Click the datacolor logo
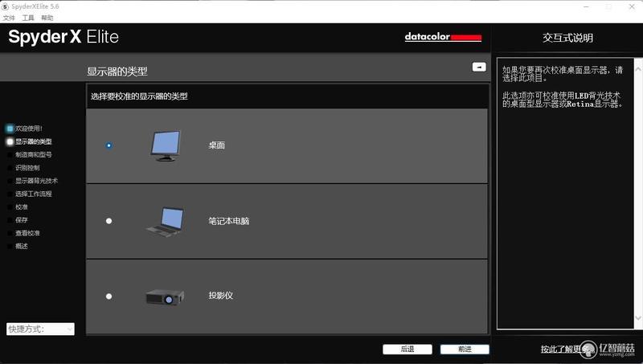Screen dimensions: 643x364 [x=443, y=37]
